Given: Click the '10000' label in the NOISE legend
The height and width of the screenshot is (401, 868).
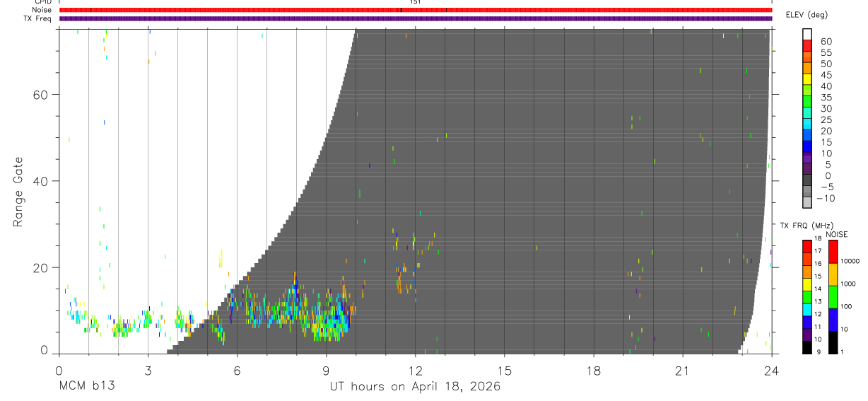Looking at the screenshot, I should pos(850,261).
